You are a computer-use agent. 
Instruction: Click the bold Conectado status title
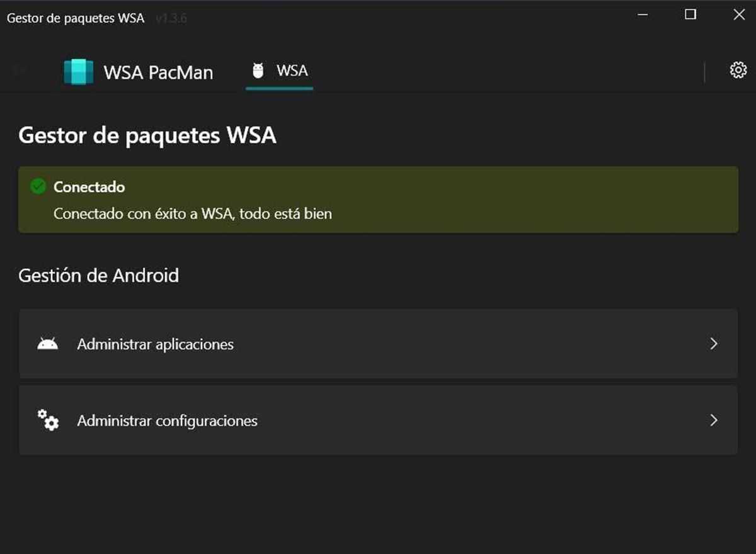click(89, 187)
